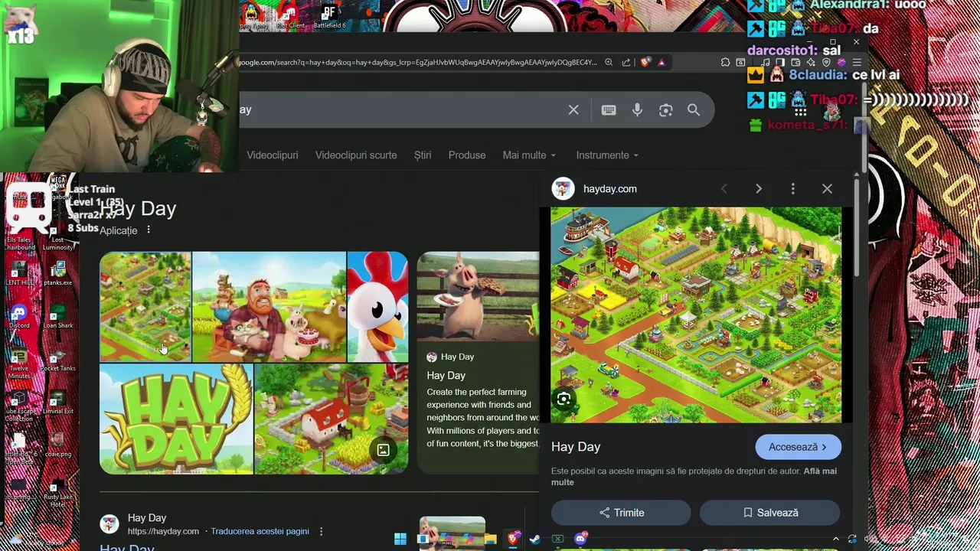This screenshot has width=980, height=551.
Task: Switch to Produse search tab
Action: [x=467, y=155]
